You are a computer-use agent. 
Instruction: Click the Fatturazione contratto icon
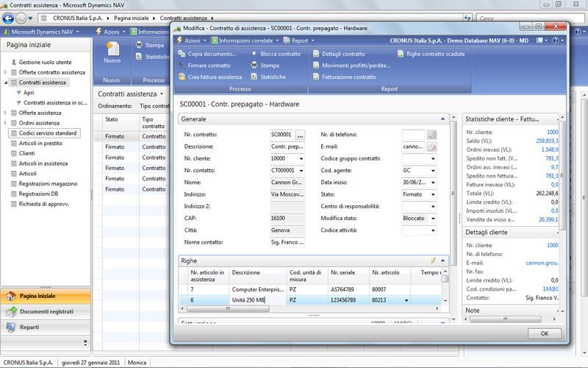pyautogui.click(x=316, y=77)
